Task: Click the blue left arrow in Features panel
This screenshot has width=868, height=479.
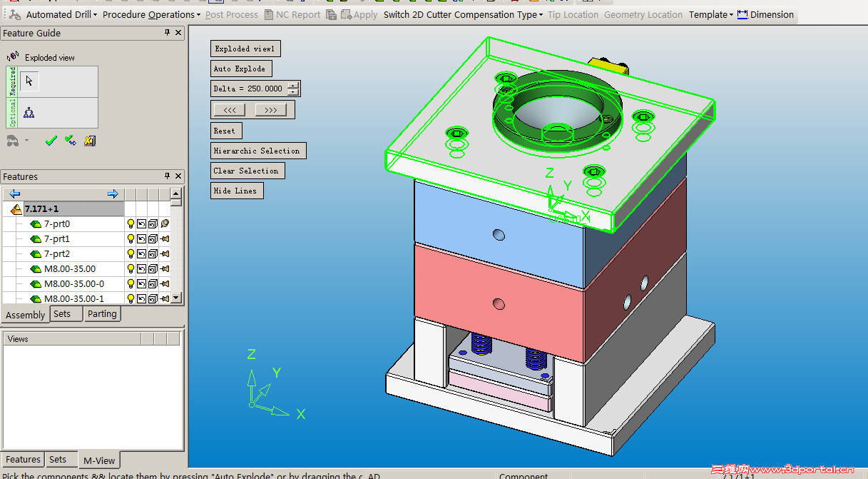Action: (x=14, y=194)
